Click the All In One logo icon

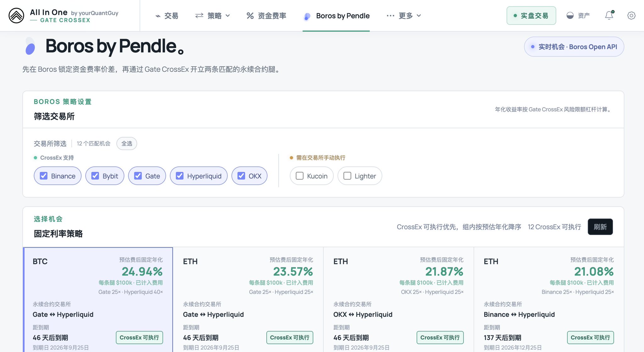(16, 16)
